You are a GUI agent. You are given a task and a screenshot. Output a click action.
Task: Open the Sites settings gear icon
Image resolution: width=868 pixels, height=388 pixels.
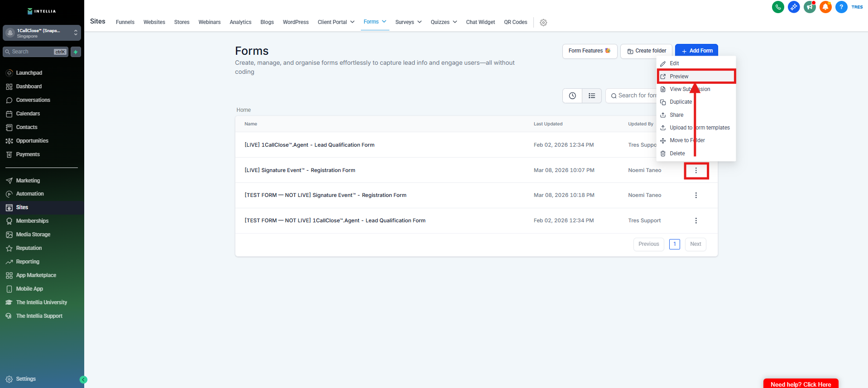tap(543, 22)
